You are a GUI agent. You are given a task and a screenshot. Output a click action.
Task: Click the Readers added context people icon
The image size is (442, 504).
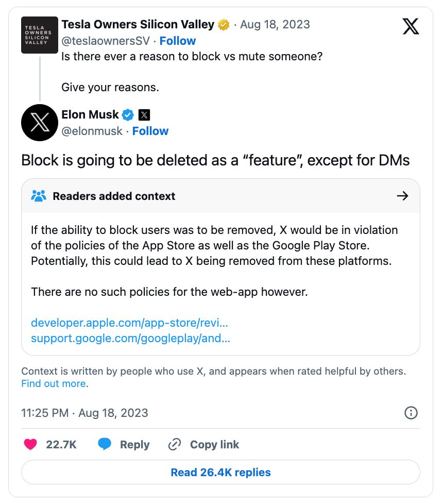pos(39,196)
